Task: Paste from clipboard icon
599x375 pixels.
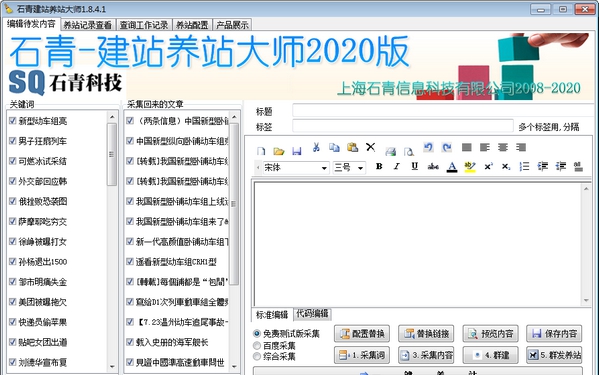Action: click(x=352, y=147)
